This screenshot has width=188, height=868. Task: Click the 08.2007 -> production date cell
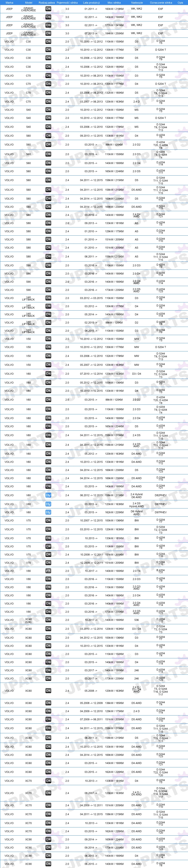coord(90,793)
